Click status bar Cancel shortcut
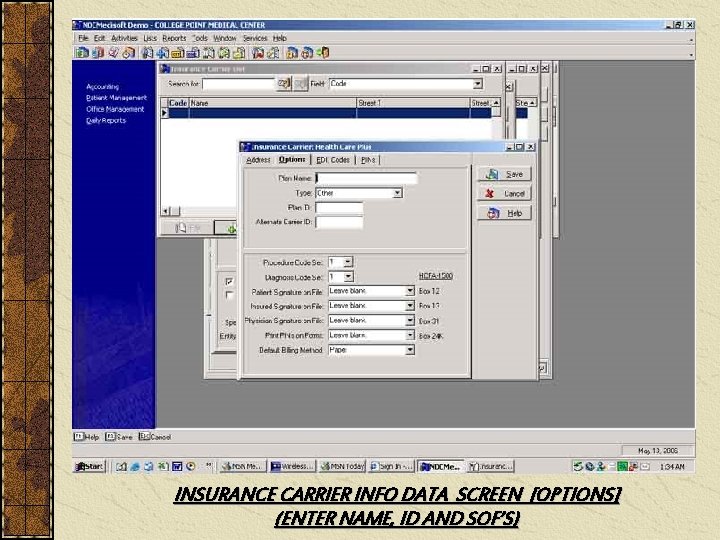 click(x=155, y=437)
